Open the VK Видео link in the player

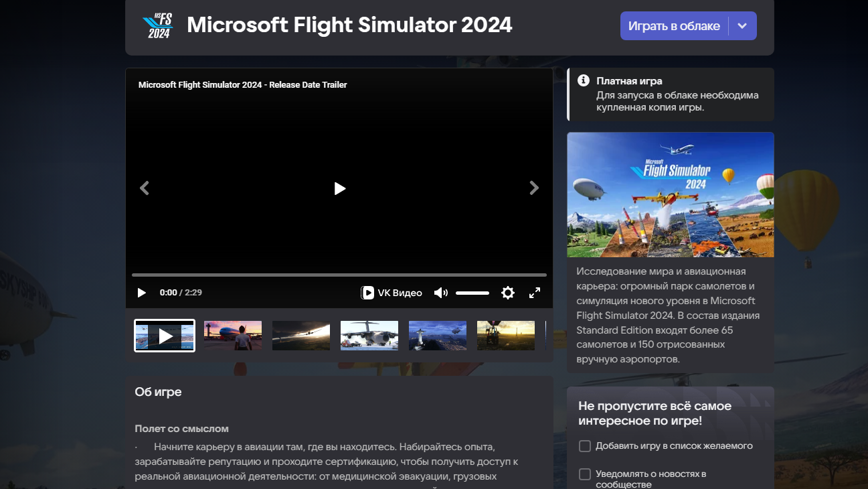pyautogui.click(x=392, y=293)
